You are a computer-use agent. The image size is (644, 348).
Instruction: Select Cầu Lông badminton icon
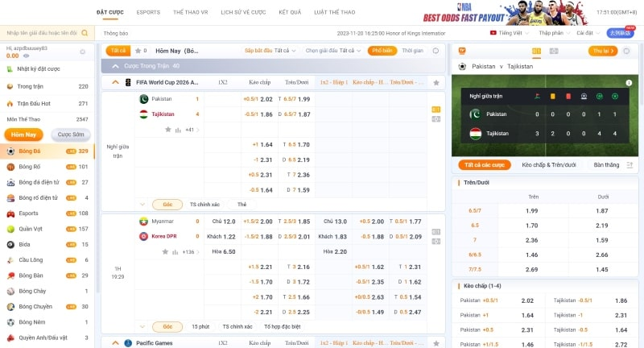(10, 260)
